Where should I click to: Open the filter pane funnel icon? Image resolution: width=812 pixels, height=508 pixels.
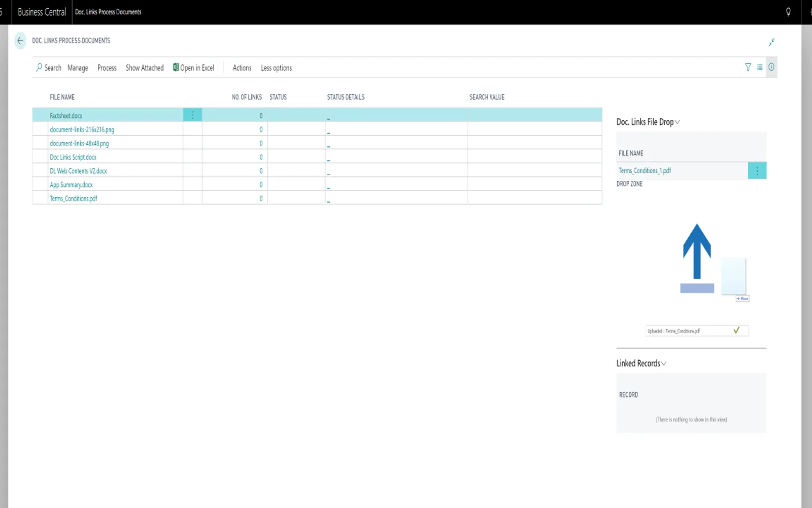tap(748, 67)
